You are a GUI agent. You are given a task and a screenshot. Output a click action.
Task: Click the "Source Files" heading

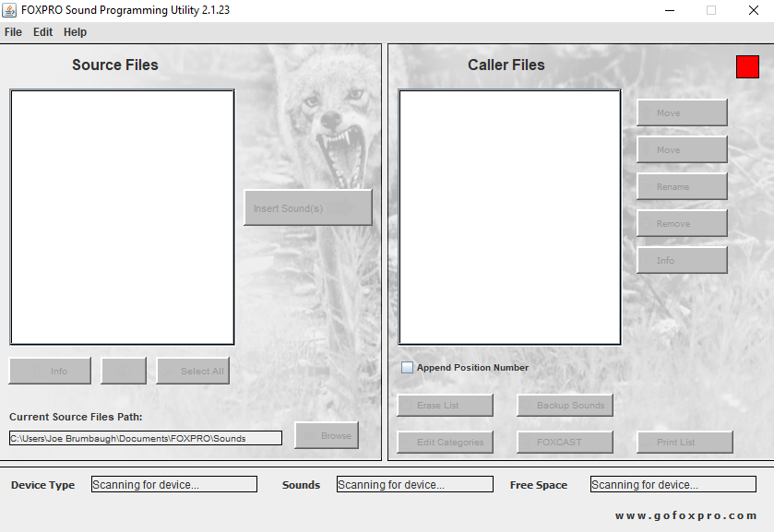pyautogui.click(x=115, y=65)
